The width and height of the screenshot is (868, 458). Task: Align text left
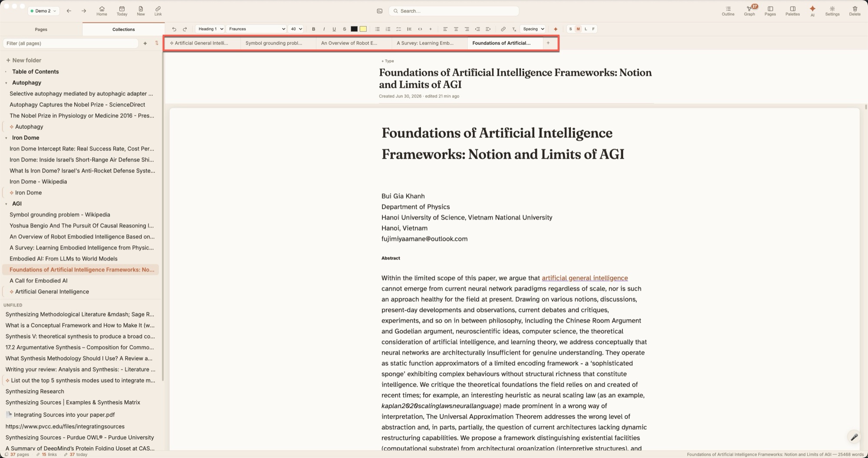[x=445, y=29]
